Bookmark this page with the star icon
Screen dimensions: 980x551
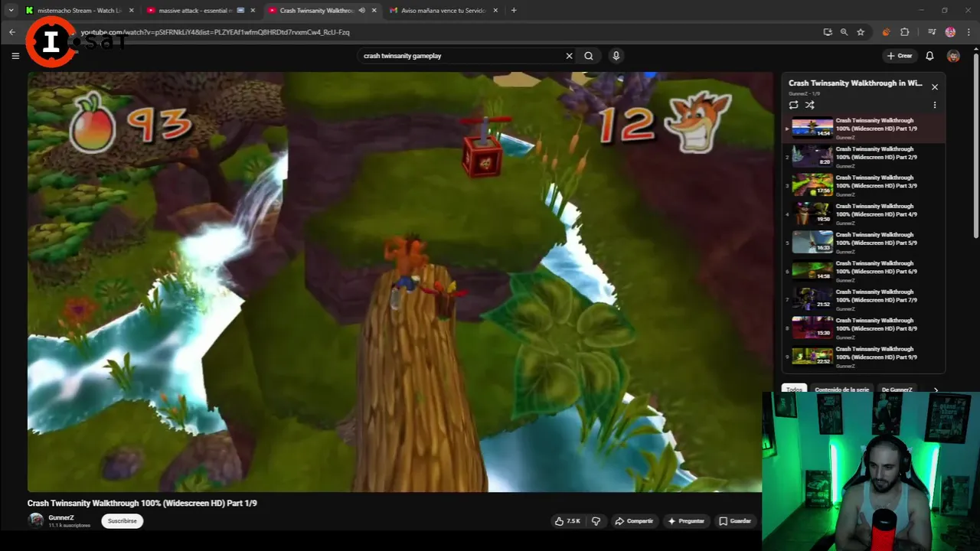click(861, 32)
